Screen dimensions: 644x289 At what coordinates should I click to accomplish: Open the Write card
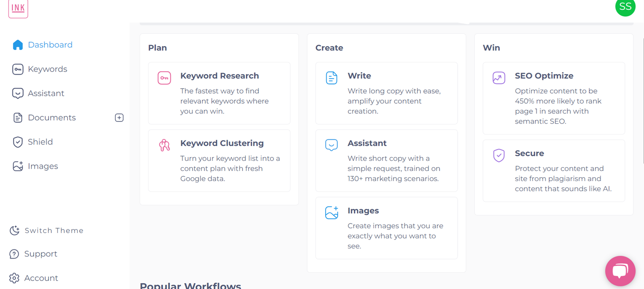tap(386, 93)
